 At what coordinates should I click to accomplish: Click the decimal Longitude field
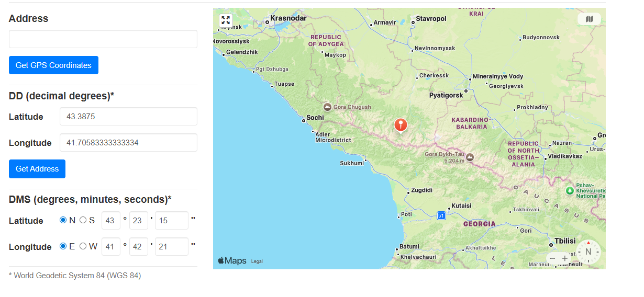click(x=128, y=142)
